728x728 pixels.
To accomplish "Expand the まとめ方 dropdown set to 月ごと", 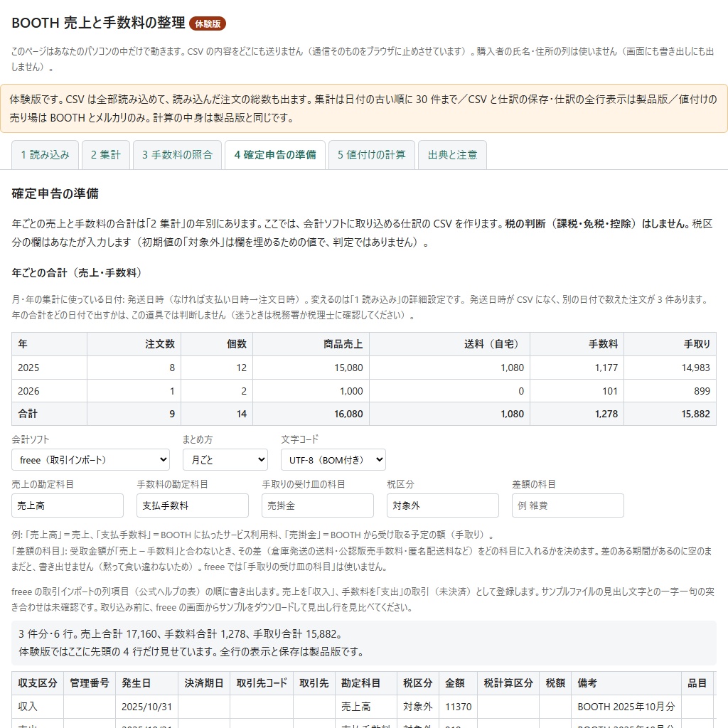I will click(225, 460).
